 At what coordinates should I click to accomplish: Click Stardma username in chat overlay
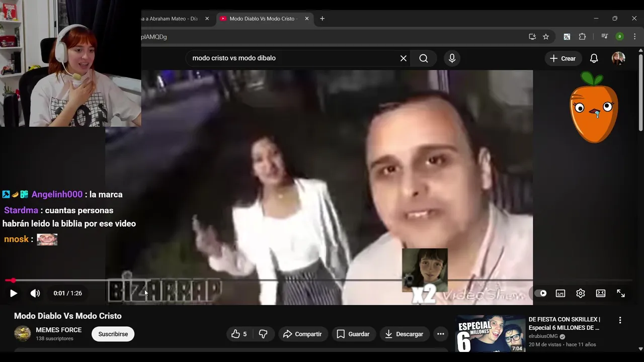[x=21, y=211]
